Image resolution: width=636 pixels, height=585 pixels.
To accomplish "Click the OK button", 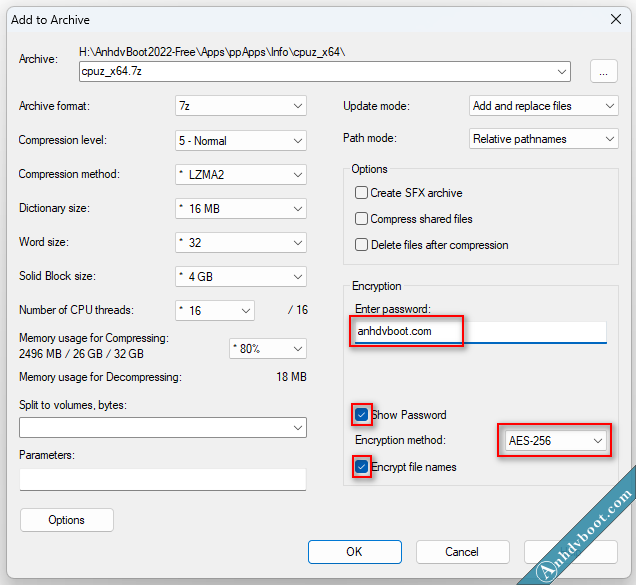I will [354, 551].
